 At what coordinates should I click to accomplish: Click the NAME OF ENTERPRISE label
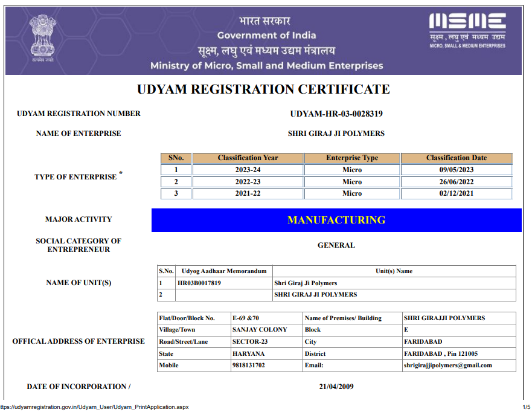click(79, 134)
